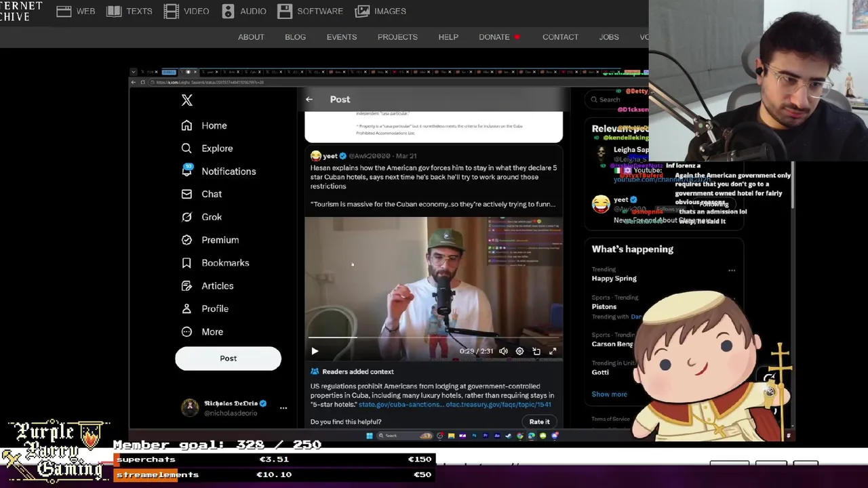
Task: Open Profile in X sidebar
Action: 205,308
